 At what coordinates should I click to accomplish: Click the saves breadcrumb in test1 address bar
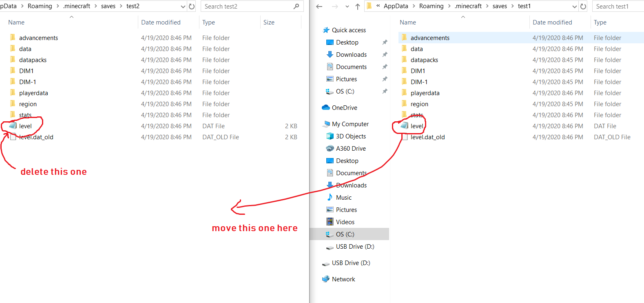click(500, 6)
